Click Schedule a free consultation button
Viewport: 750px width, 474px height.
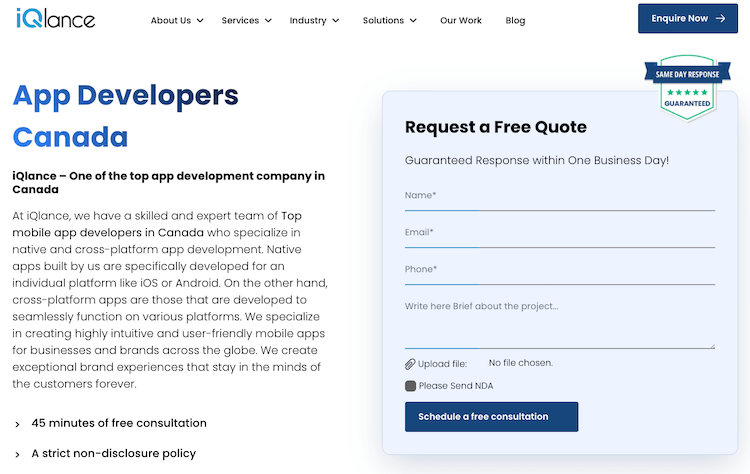coord(491,417)
